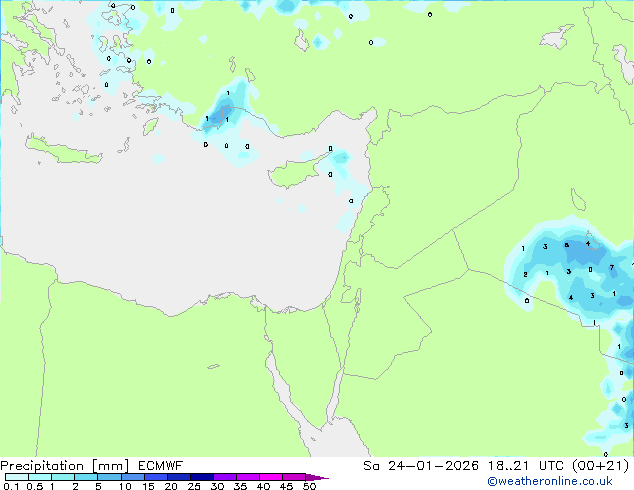Click the '7' precipitation value on the map
The width and height of the screenshot is (634, 490).
[612, 267]
